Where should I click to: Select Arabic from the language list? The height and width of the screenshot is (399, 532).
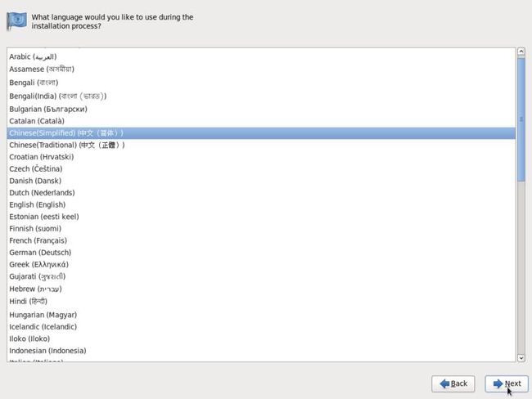[x=261, y=56]
